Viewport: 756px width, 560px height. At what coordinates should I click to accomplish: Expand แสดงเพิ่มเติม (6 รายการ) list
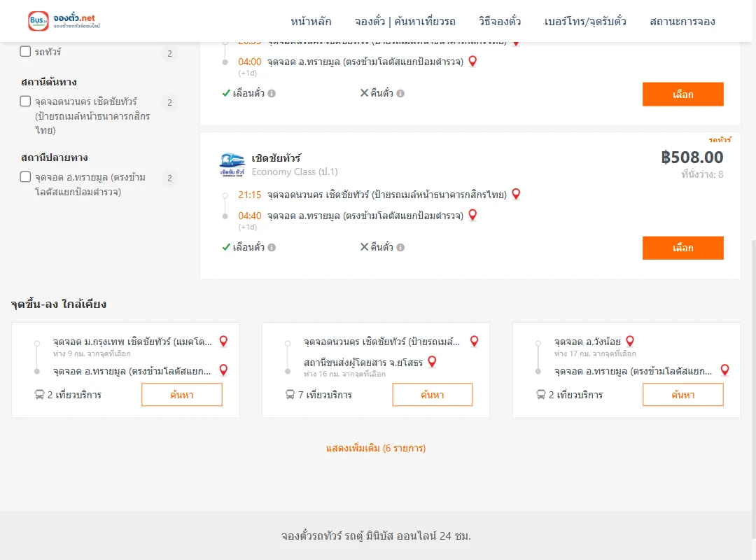(376, 448)
